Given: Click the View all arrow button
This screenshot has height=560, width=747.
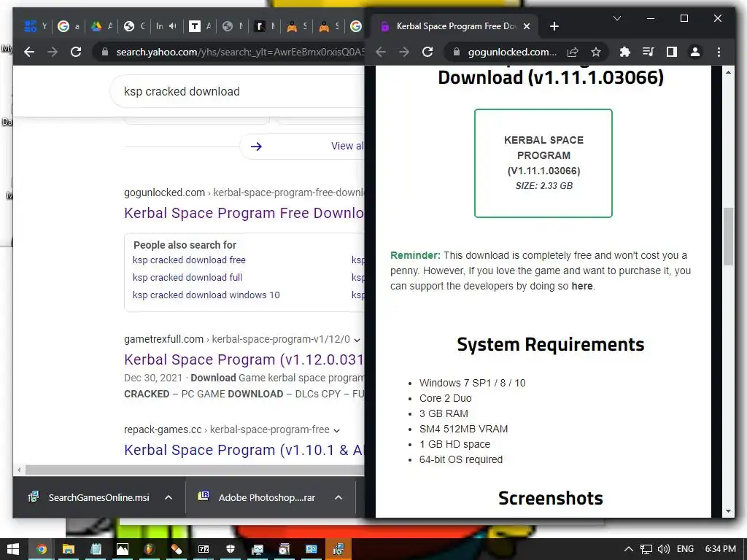Looking at the screenshot, I should click(256, 146).
